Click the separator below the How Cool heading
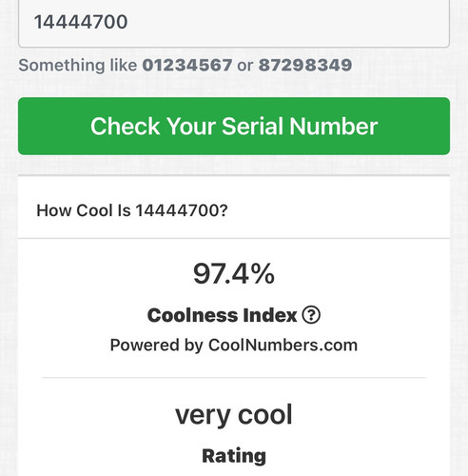The width and height of the screenshot is (468, 476). click(234, 238)
